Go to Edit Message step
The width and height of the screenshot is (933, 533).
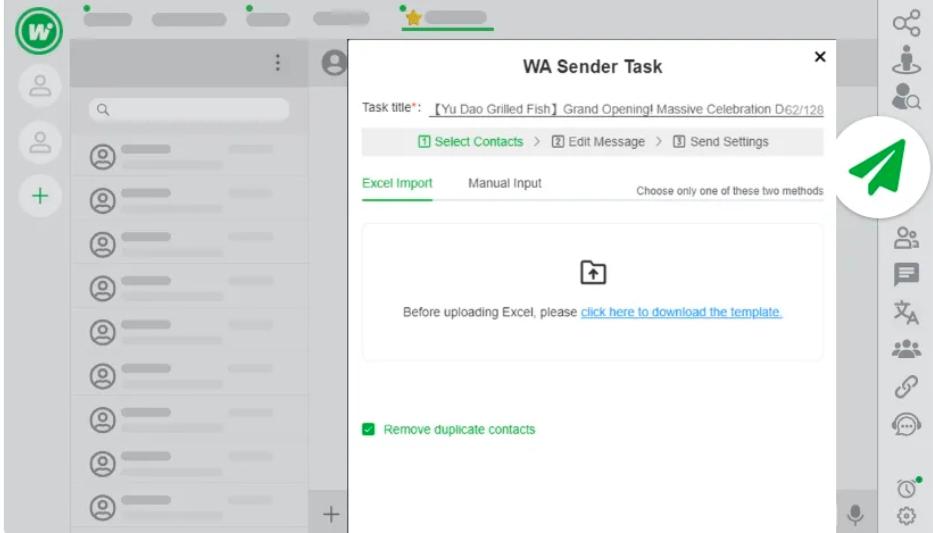point(598,142)
